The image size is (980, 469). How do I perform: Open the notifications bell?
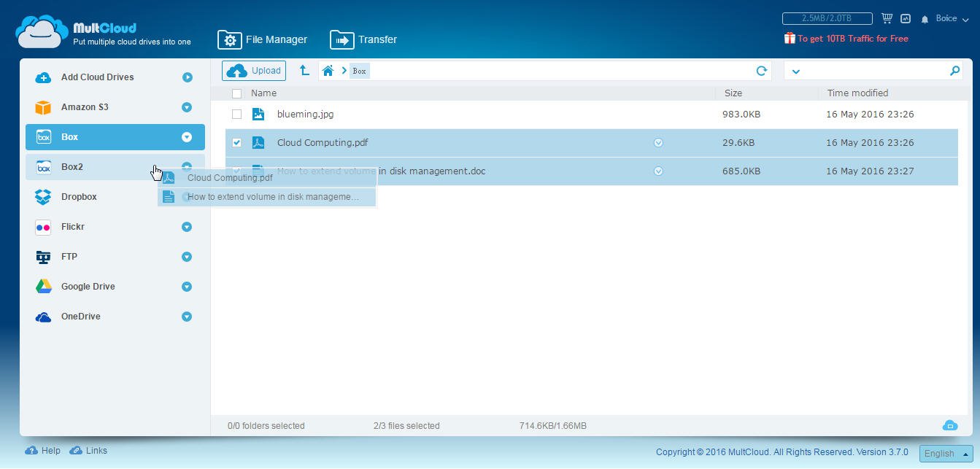point(925,19)
